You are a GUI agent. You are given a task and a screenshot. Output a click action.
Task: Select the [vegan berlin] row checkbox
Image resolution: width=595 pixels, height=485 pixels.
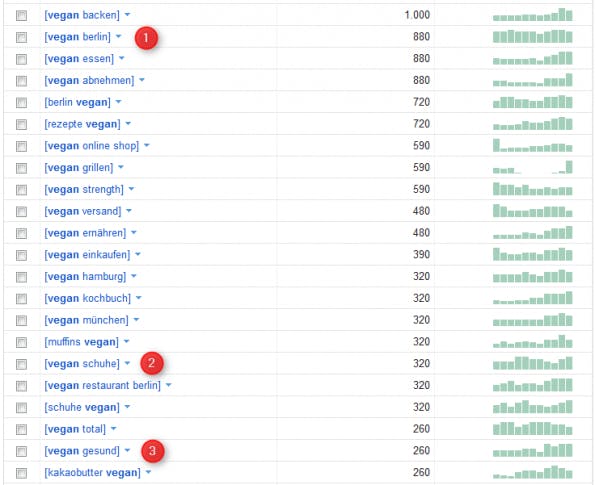coord(21,37)
